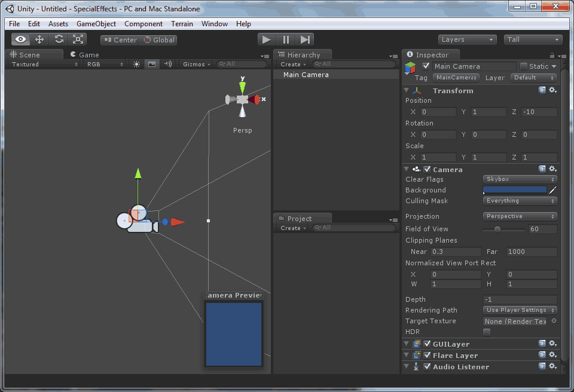Open the Terrain menu
Image resolution: width=574 pixels, height=392 pixels.
pos(182,24)
